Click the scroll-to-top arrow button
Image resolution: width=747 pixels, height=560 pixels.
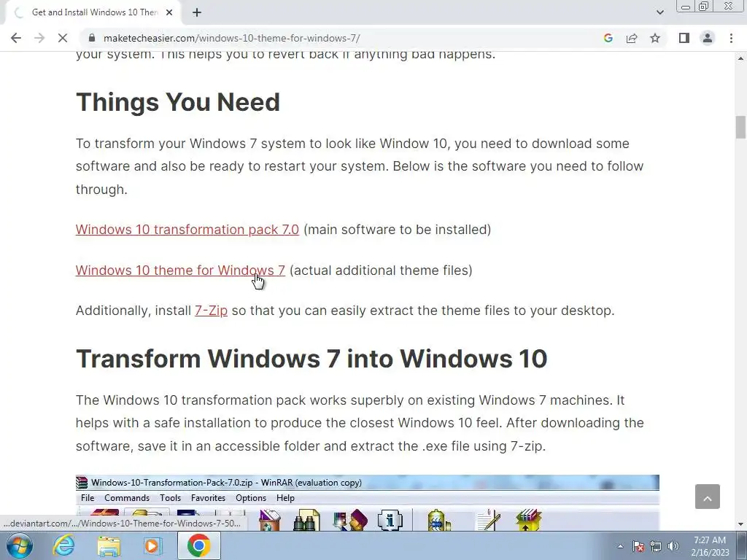708,497
